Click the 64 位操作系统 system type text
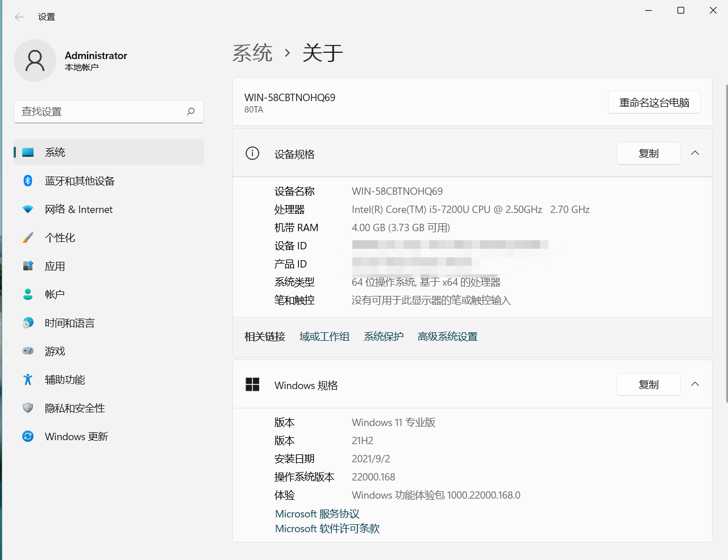The height and width of the screenshot is (560, 728). (426, 282)
